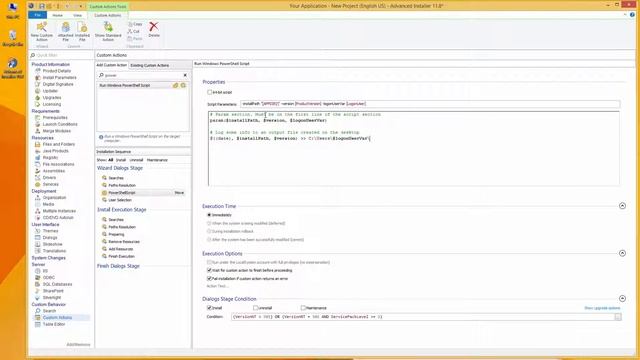640x360 pixels.
Task: Open Prerequisites page
Action: click(x=55, y=118)
